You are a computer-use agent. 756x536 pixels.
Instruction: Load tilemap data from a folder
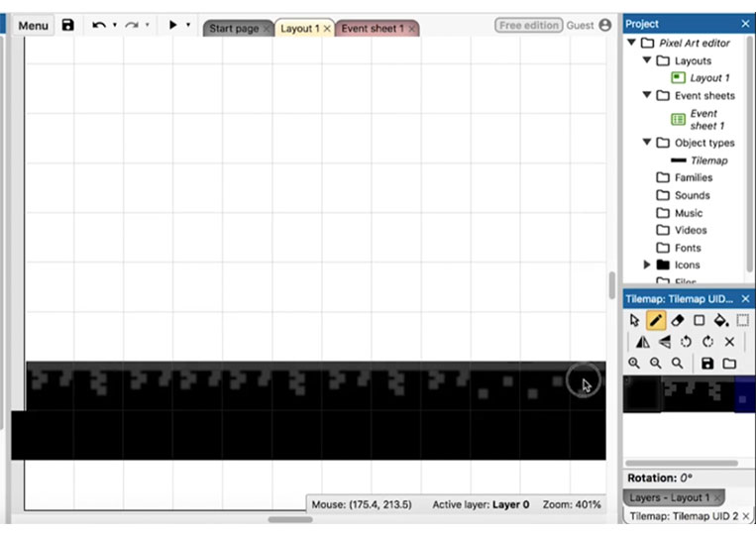(729, 363)
